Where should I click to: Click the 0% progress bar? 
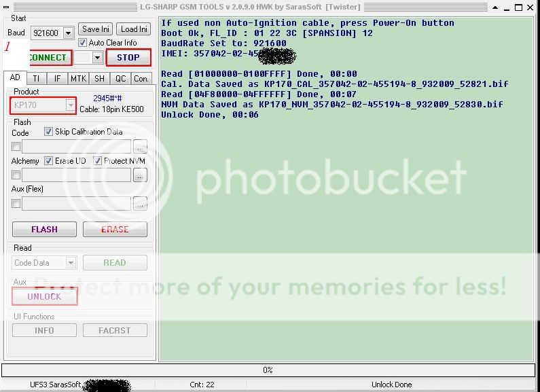(268, 370)
